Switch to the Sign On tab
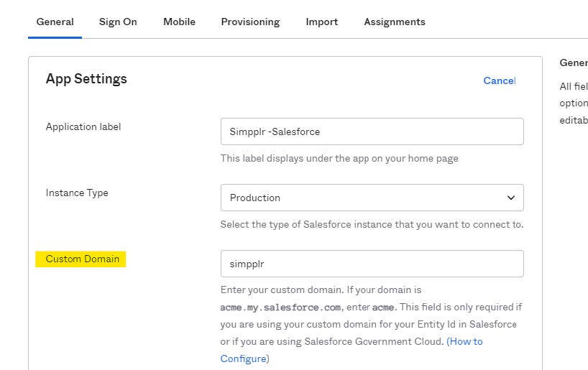588x370 pixels. pyautogui.click(x=118, y=22)
